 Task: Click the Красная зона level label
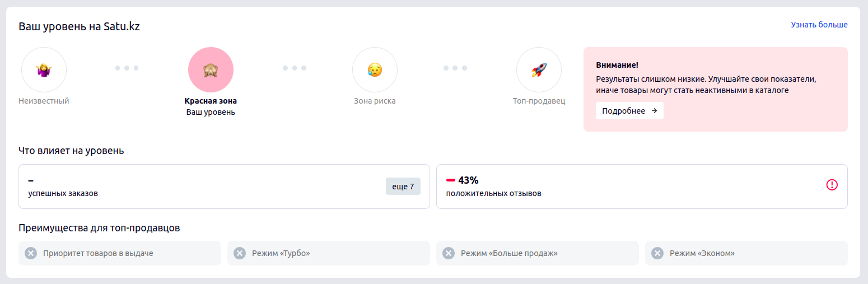point(211,101)
